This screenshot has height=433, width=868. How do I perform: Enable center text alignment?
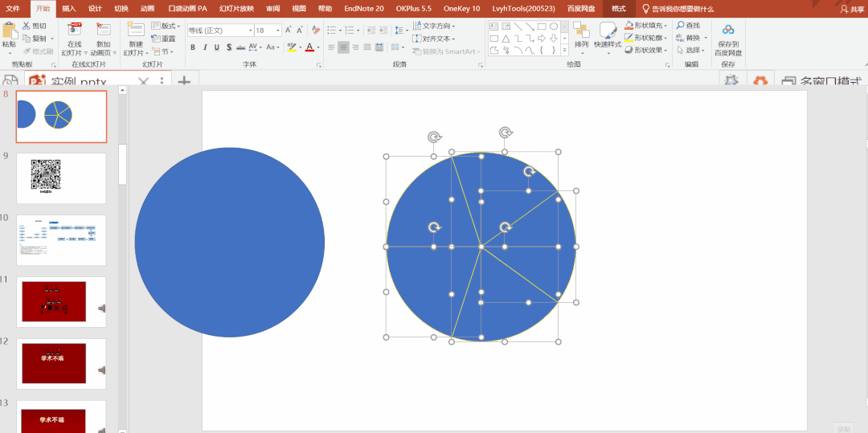(343, 47)
